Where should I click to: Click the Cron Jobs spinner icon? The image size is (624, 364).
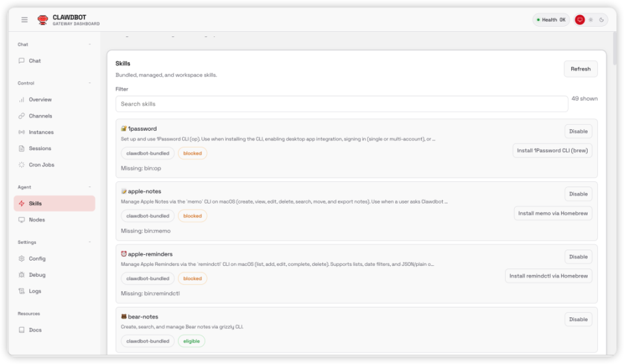[22, 165]
